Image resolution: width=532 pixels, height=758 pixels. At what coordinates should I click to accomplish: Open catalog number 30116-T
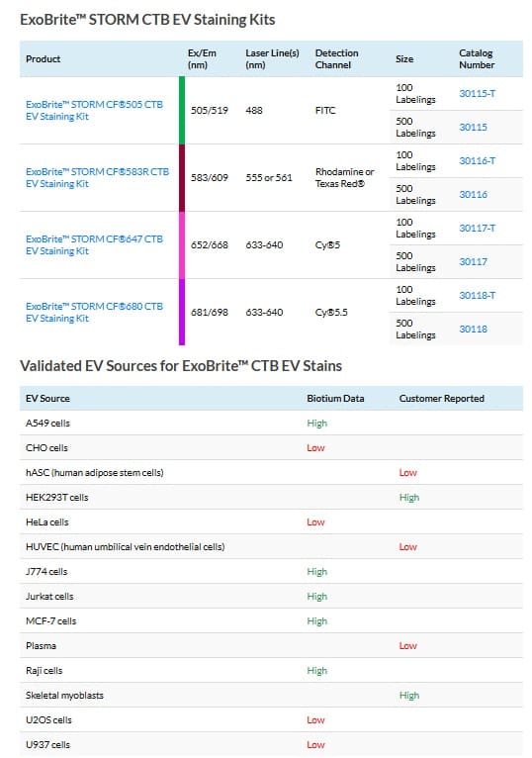(x=477, y=160)
